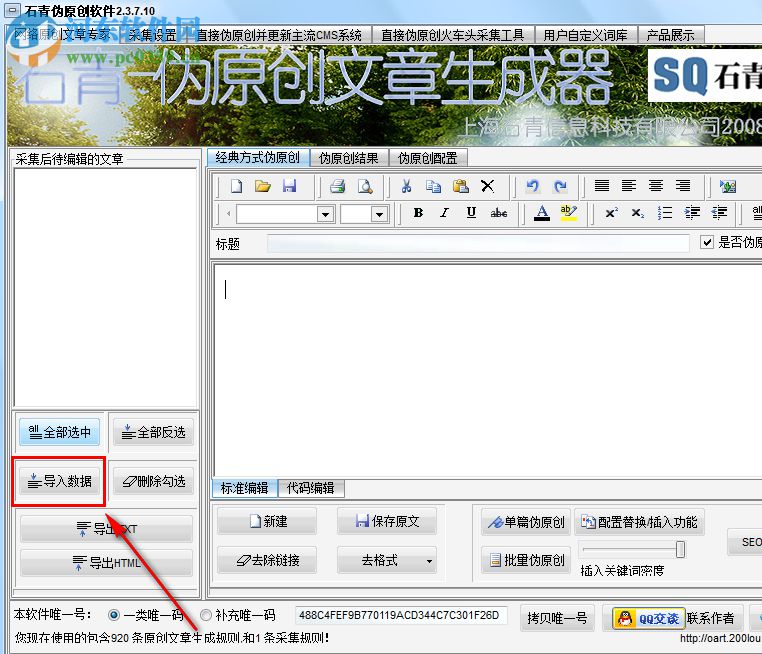Open the font size dropdown
The width and height of the screenshot is (762, 654).
[380, 214]
